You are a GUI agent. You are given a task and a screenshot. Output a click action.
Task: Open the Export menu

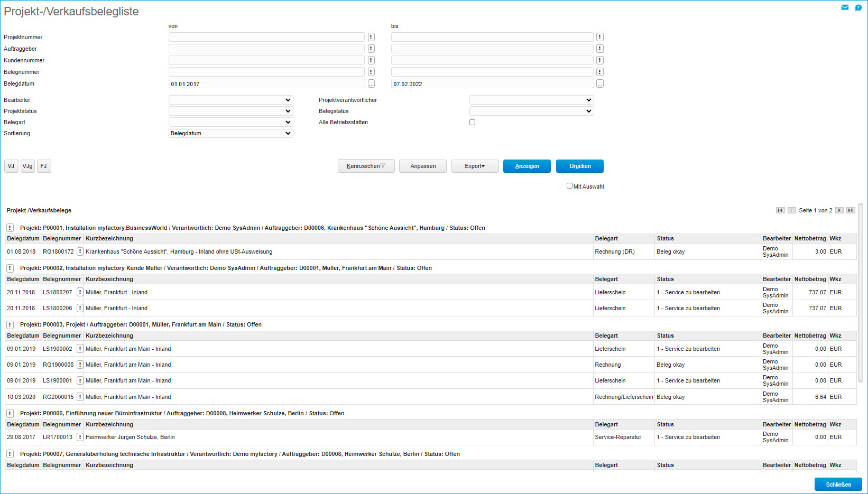475,166
